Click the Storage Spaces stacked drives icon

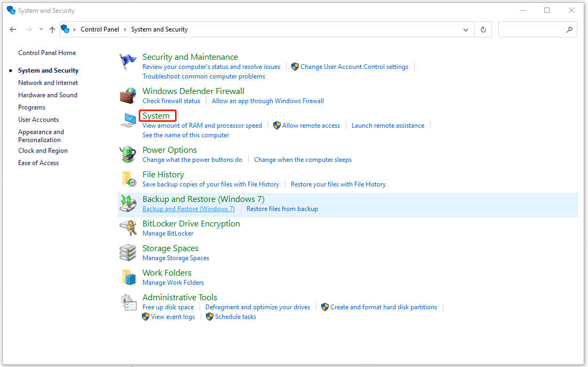coord(128,253)
